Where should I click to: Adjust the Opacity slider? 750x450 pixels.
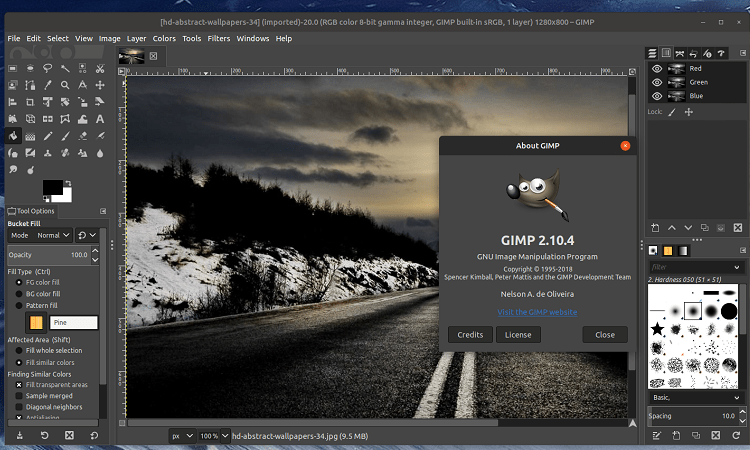point(49,255)
